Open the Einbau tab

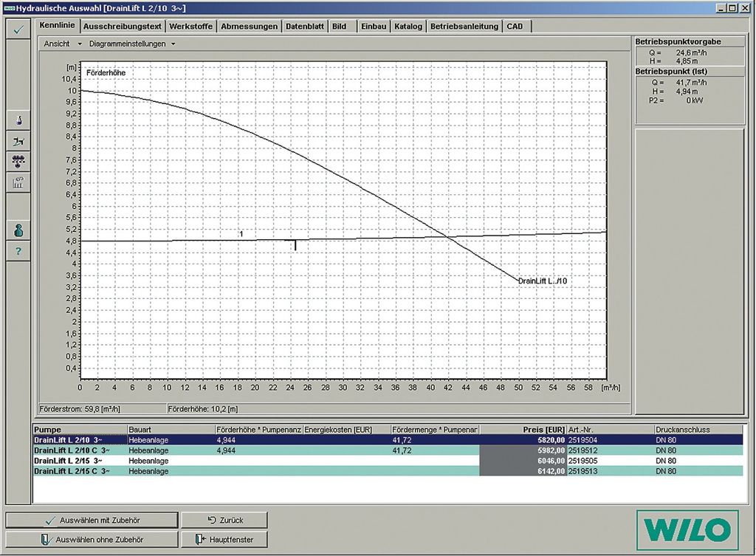[374, 27]
